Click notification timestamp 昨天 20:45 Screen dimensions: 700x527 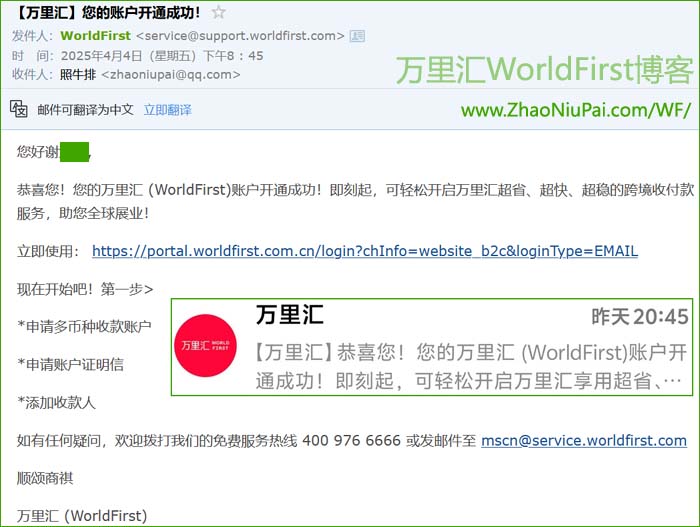coord(640,317)
